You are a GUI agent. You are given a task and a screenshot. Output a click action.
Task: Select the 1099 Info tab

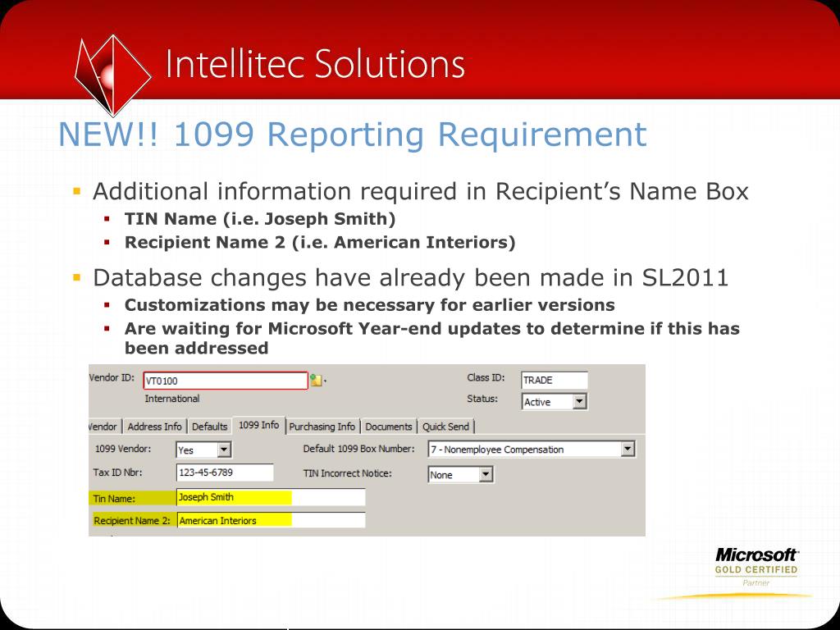click(x=258, y=425)
